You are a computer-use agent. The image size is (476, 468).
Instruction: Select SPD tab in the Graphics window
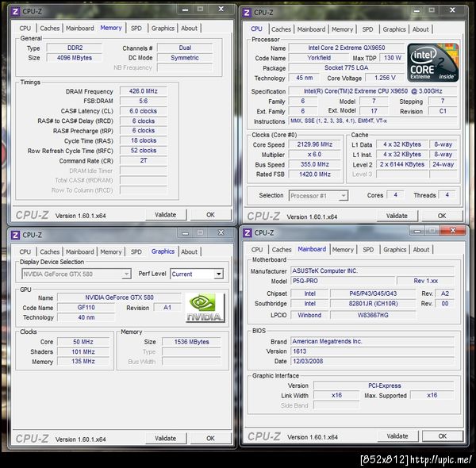coord(136,252)
